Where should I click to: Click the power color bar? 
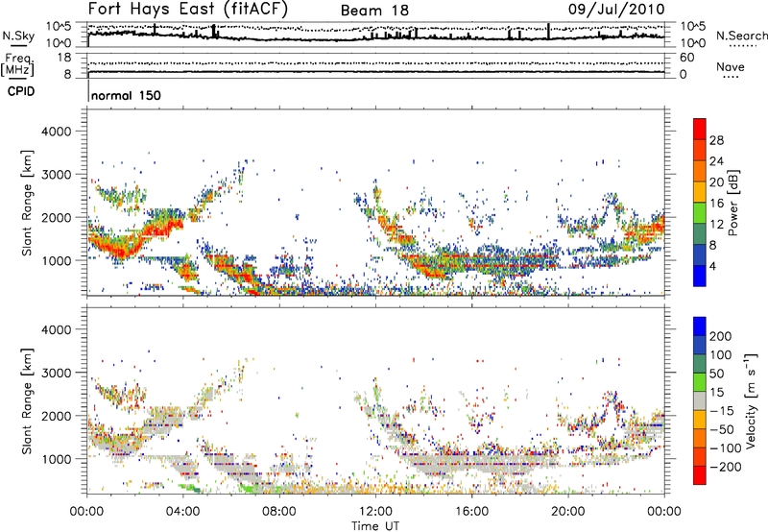point(700,202)
